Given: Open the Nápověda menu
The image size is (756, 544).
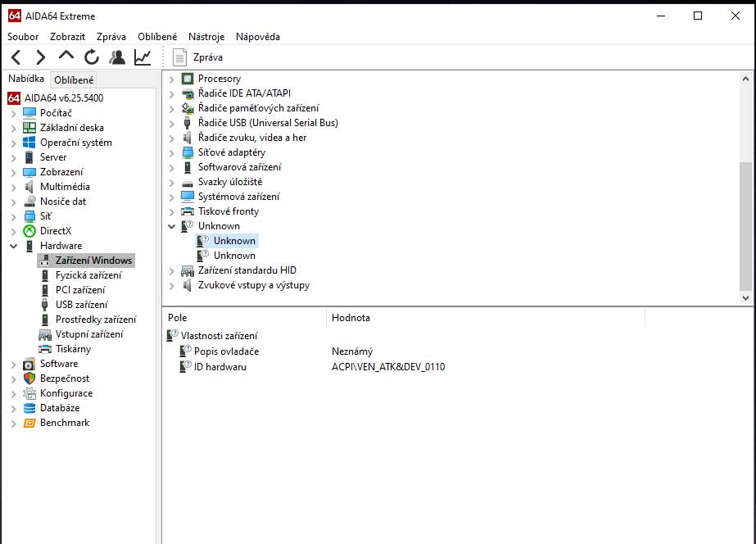Looking at the screenshot, I should [x=257, y=37].
